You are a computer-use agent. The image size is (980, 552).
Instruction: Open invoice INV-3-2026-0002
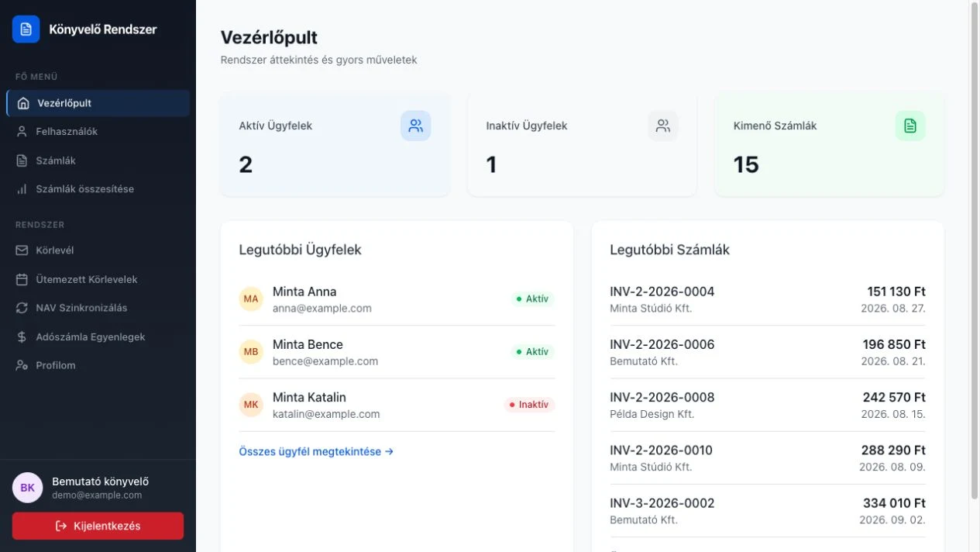click(662, 502)
